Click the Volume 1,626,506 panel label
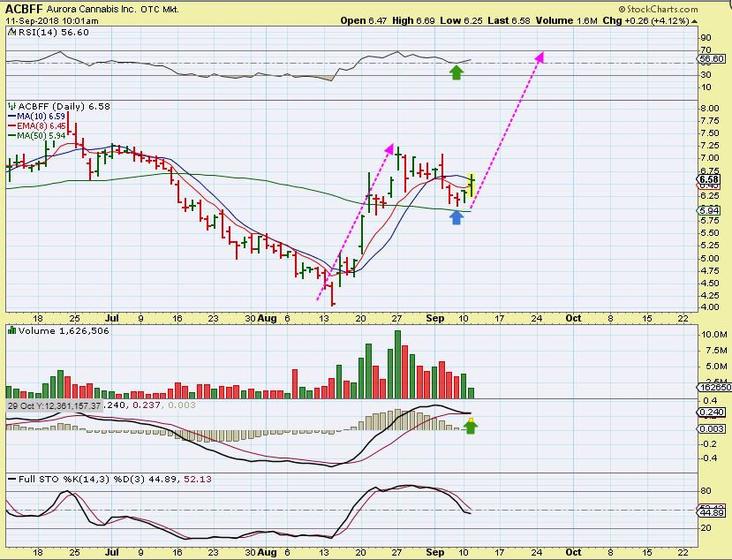The width and height of the screenshot is (732, 560). tap(64, 330)
